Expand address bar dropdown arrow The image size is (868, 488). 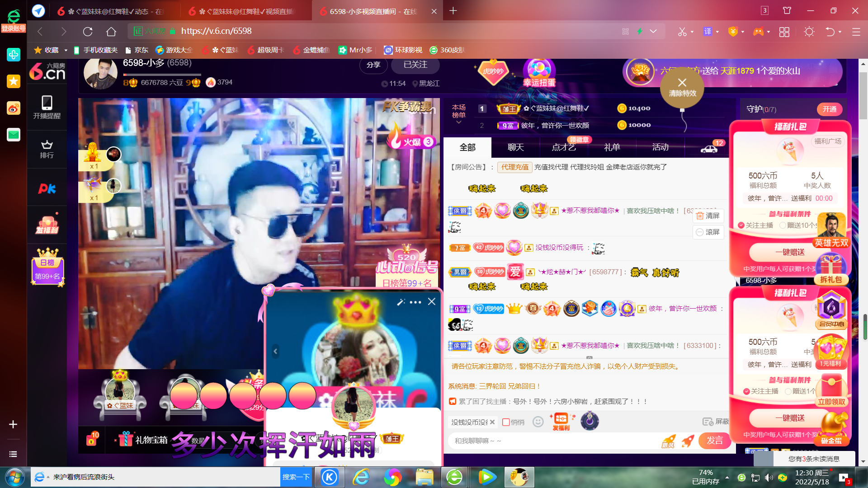pyautogui.click(x=653, y=31)
